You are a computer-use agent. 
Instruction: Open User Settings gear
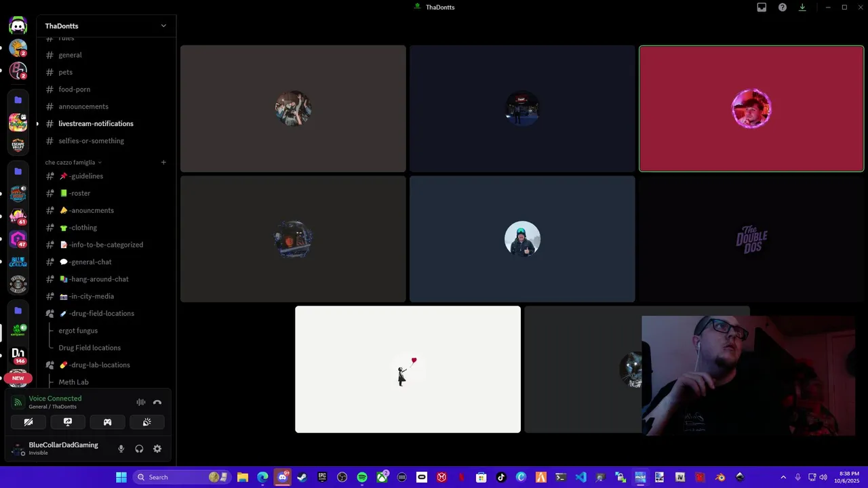tap(157, 449)
